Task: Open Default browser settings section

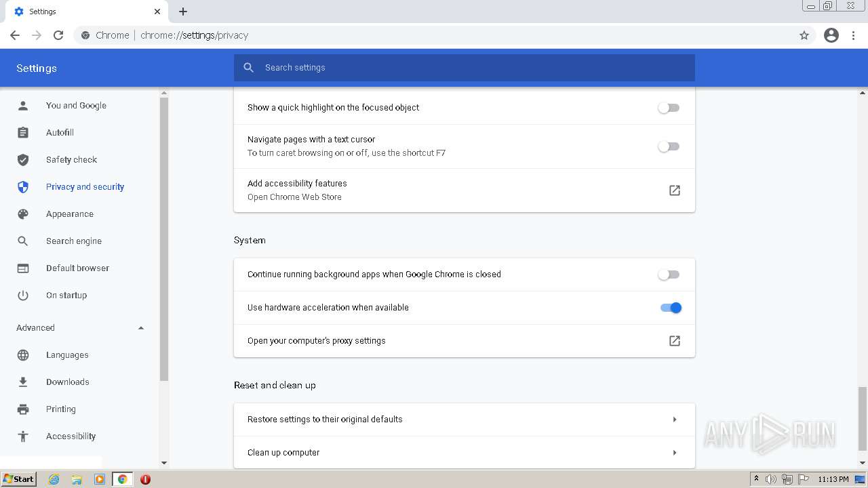Action: [77, 268]
